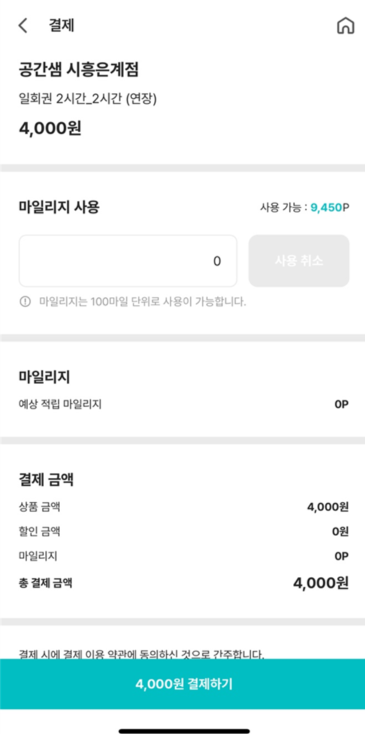This screenshot has width=365, height=734.
Task: Tap the 공간샘 시흥은계점 store name
Action: 79,70
